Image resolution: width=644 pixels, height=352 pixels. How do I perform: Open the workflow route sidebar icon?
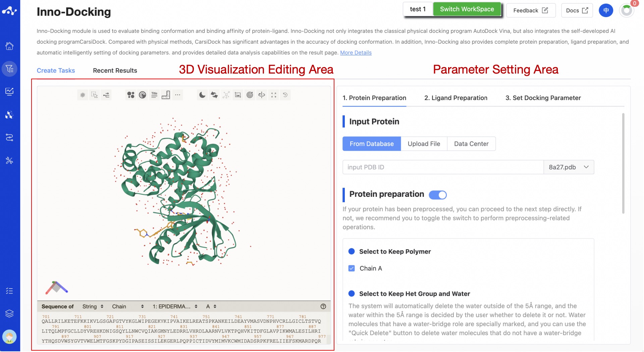[9, 137]
